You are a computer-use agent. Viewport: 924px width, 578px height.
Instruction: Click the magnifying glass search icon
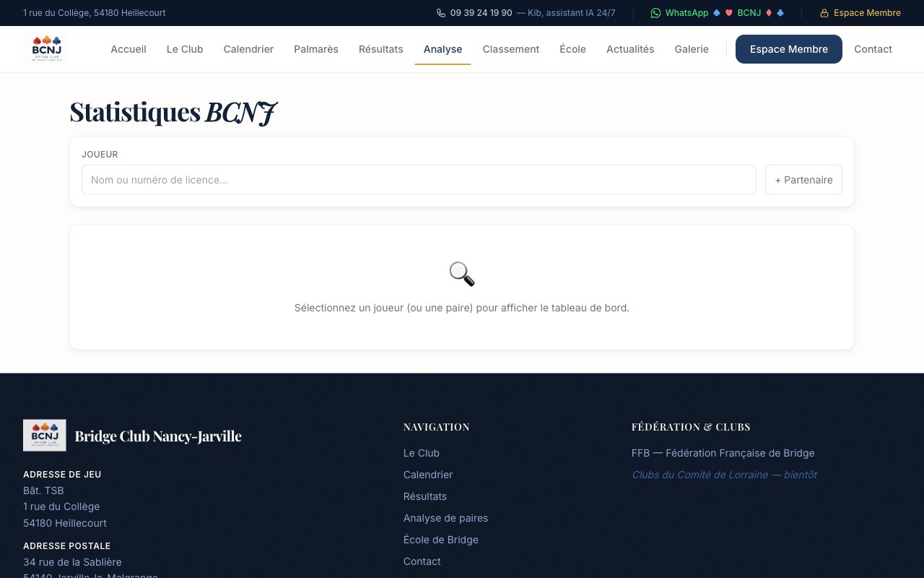(461, 274)
